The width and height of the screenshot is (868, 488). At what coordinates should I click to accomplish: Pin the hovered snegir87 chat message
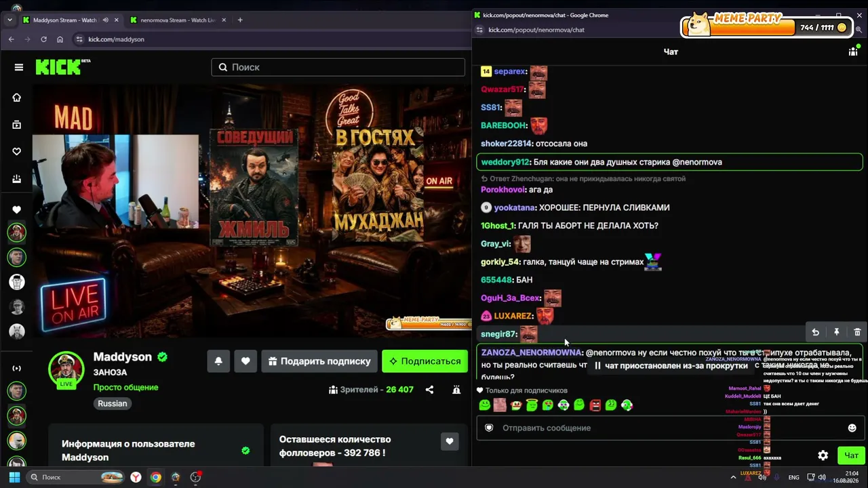pyautogui.click(x=837, y=332)
